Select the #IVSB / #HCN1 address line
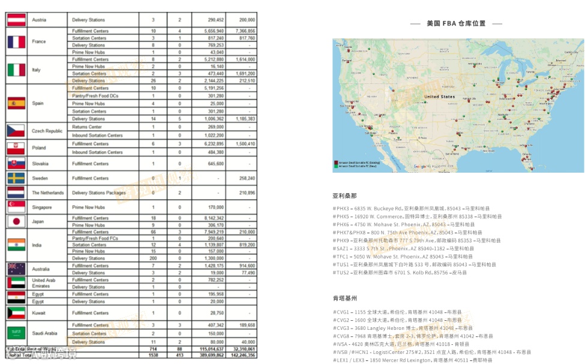Image resolution: width=588 pixels, height=364 pixels. click(x=431, y=353)
